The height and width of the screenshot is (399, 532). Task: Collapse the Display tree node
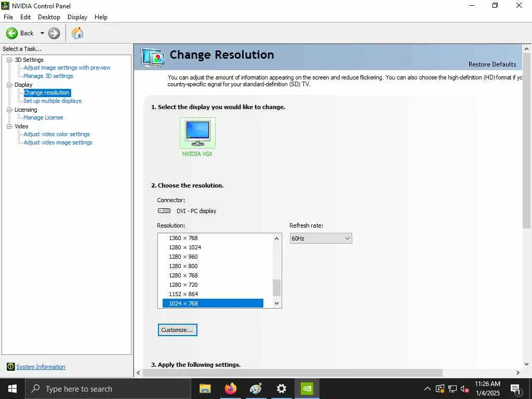(9, 85)
